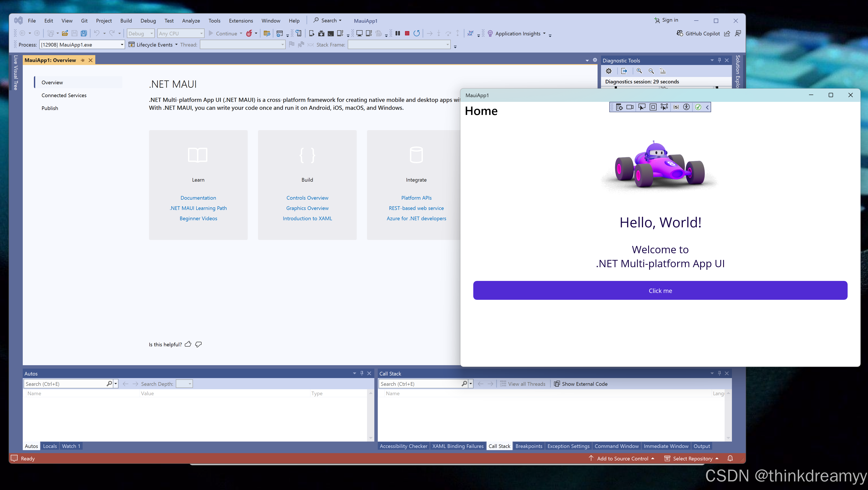This screenshot has width=868, height=490.
Task: Toggle auto-hide pin on Autos panel
Action: 362,373
